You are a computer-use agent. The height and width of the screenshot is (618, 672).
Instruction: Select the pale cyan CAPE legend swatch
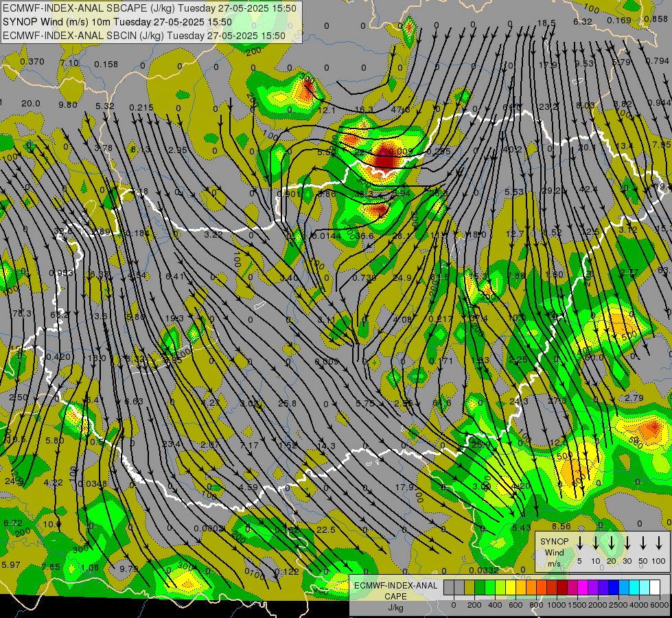point(644,587)
